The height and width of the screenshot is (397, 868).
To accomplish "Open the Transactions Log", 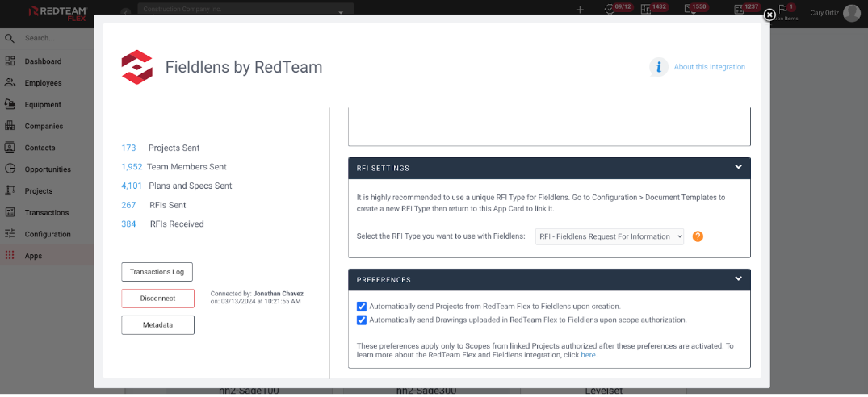I will [157, 272].
